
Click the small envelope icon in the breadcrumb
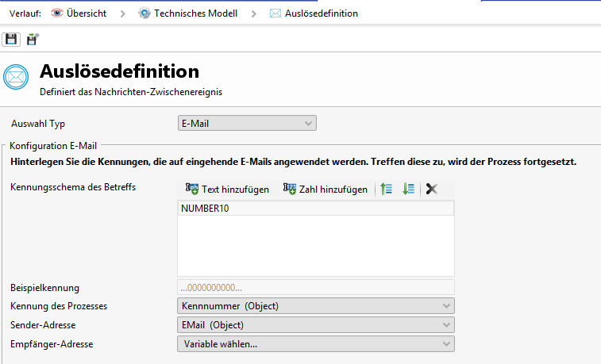[x=275, y=13]
